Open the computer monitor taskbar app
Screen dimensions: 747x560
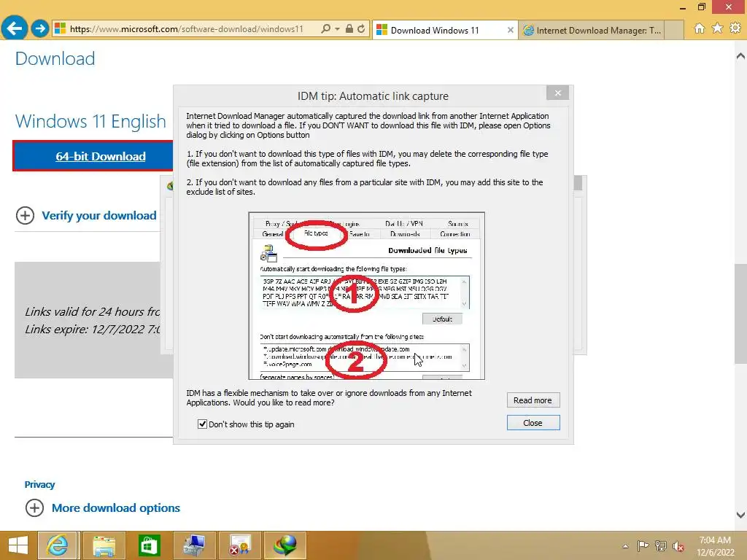[x=194, y=545]
